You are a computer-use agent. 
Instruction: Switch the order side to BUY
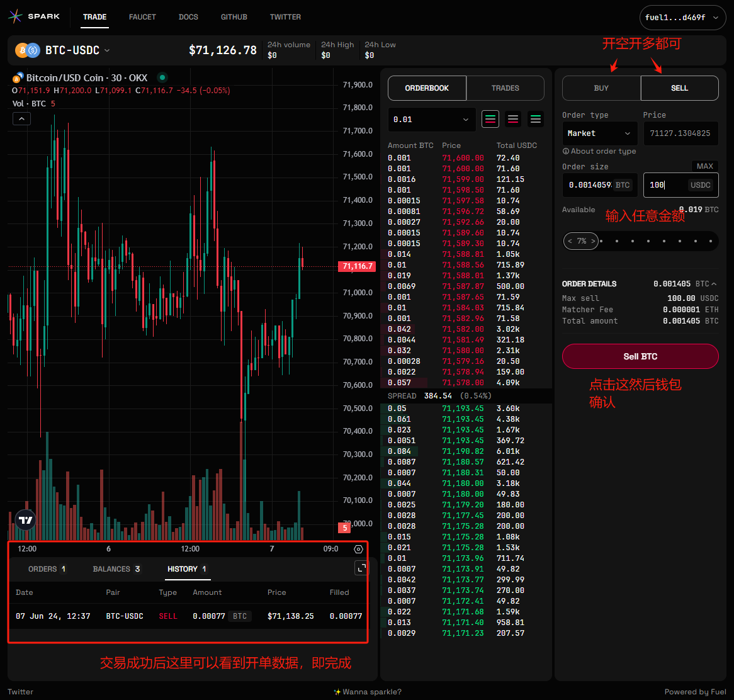[602, 88]
